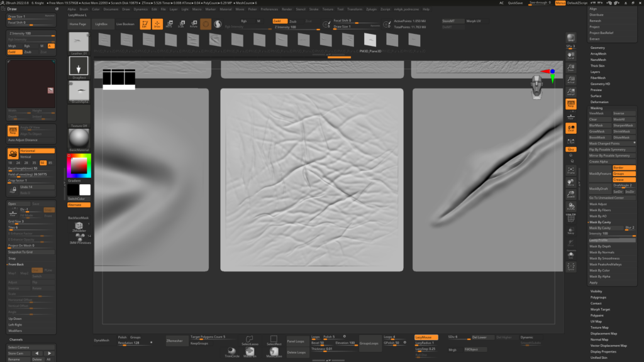
Task: Switch to the Scale icon
Action: click(181, 24)
